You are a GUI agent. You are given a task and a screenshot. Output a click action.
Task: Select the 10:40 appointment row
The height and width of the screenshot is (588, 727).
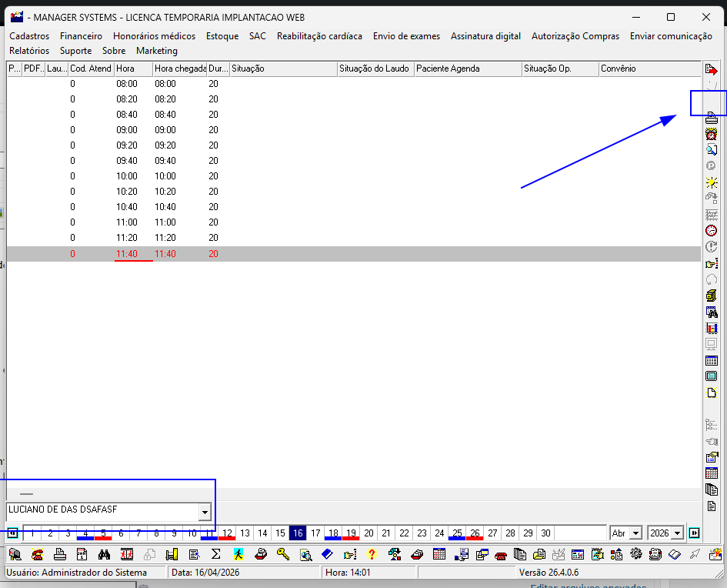pos(353,207)
